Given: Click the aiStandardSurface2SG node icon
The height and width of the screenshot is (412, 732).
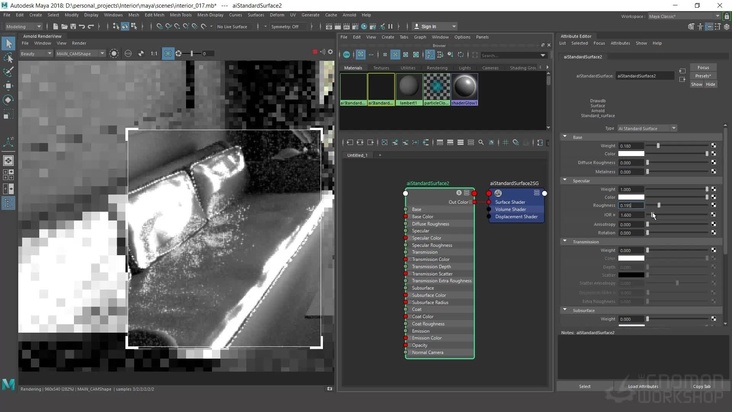Looking at the screenshot, I should tap(498, 193).
